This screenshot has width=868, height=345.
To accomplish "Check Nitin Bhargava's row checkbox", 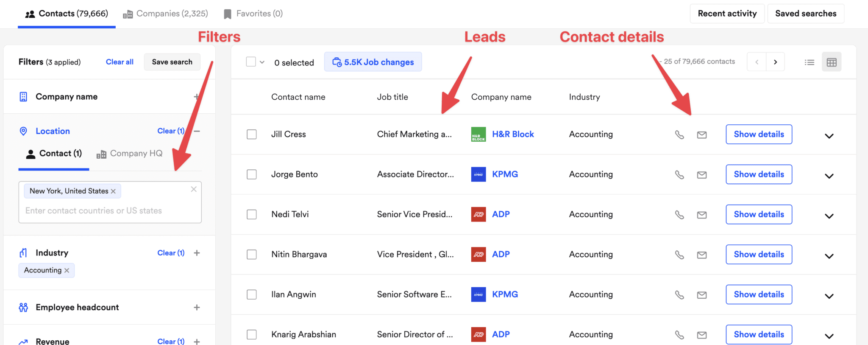I will click(251, 254).
